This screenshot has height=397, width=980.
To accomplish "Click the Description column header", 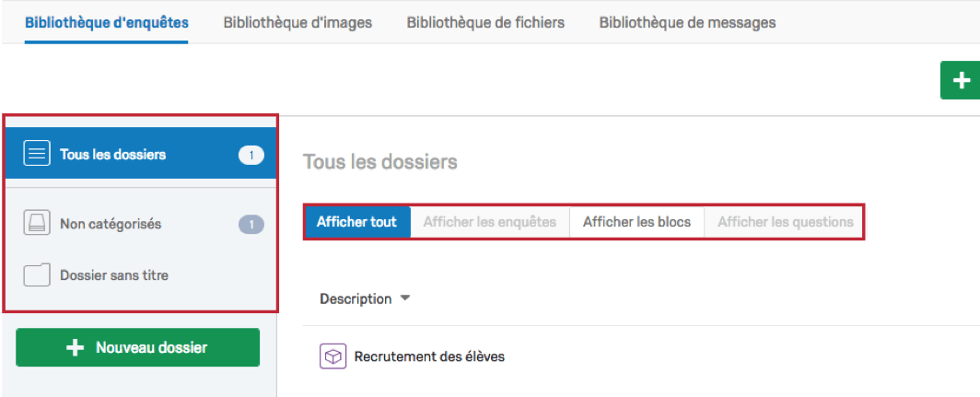I will [x=356, y=298].
